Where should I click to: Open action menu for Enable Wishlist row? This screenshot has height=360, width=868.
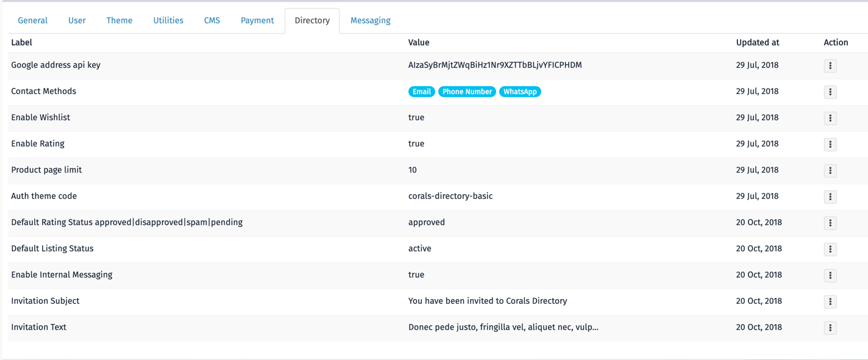coord(830,118)
